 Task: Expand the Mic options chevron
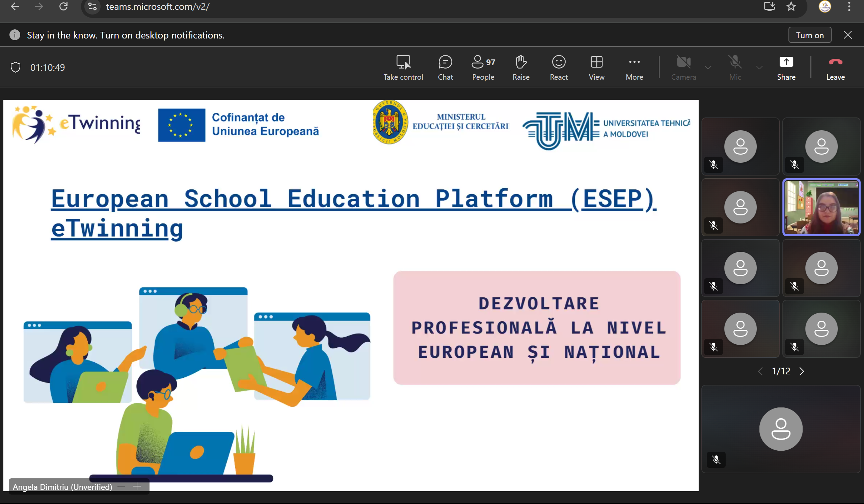coord(759,68)
